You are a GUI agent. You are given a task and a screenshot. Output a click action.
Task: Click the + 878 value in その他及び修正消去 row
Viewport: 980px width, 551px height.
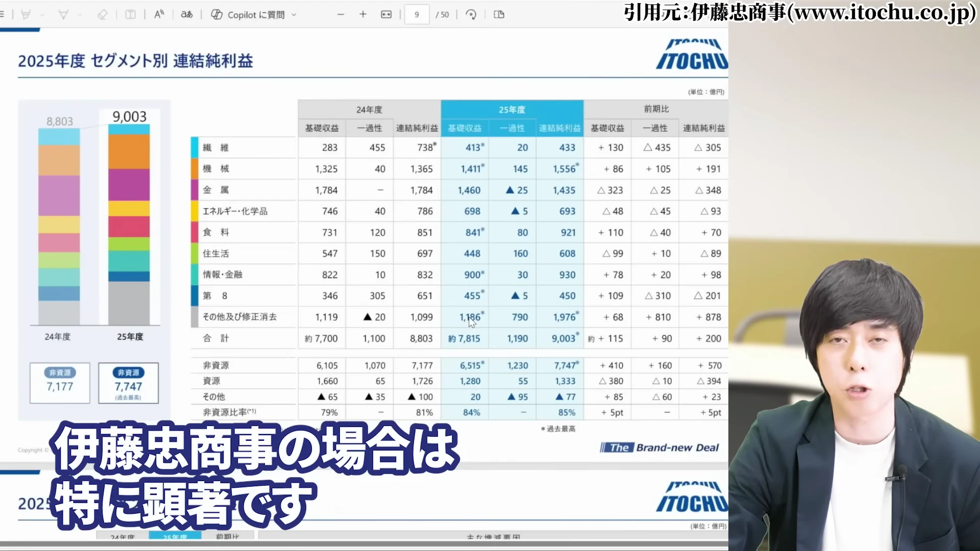pos(708,317)
